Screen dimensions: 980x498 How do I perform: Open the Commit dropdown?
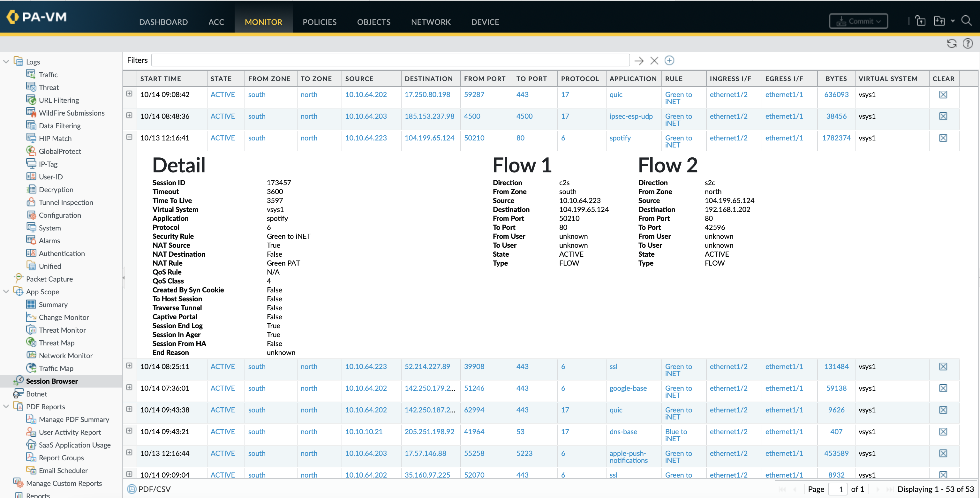(x=858, y=21)
